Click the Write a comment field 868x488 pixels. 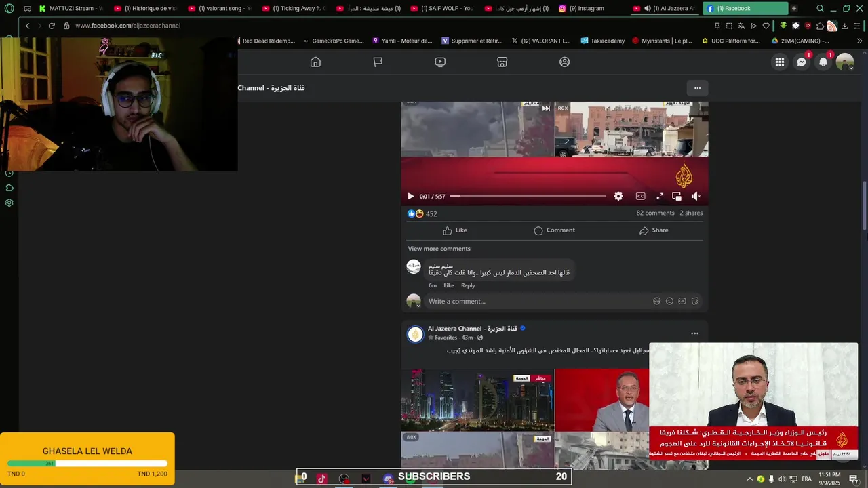click(536, 301)
